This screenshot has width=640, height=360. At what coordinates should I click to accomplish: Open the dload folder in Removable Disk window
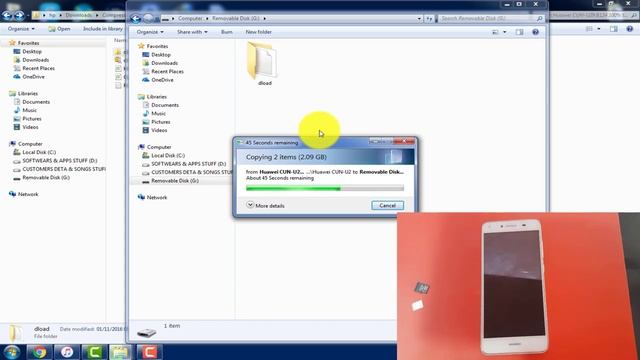[263, 63]
